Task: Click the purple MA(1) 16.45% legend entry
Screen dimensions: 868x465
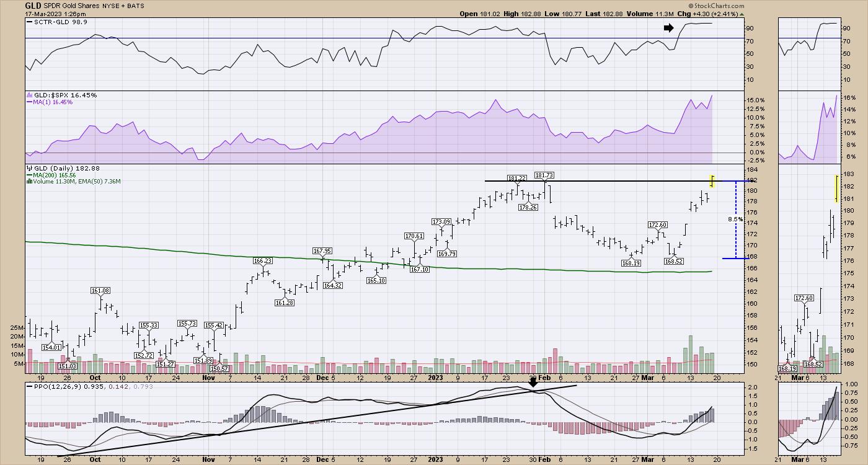Action: pyautogui.click(x=51, y=102)
